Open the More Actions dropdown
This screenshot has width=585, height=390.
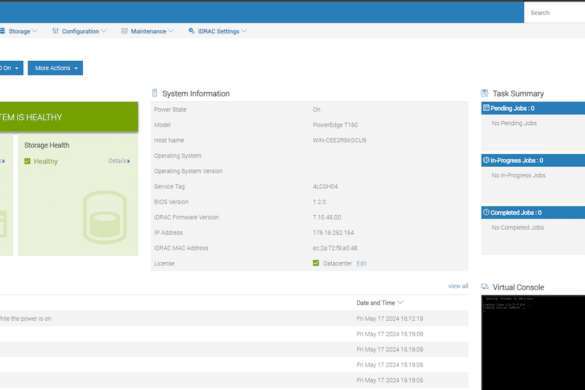(55, 68)
